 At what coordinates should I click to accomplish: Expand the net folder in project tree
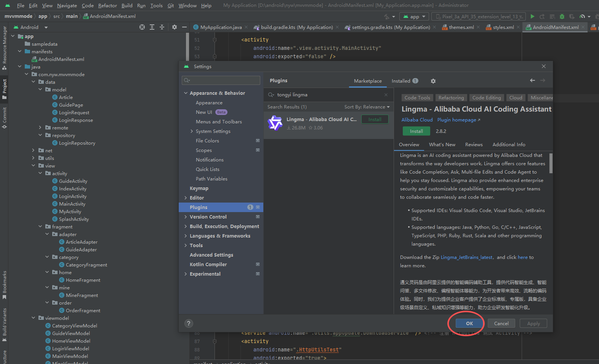click(x=33, y=150)
